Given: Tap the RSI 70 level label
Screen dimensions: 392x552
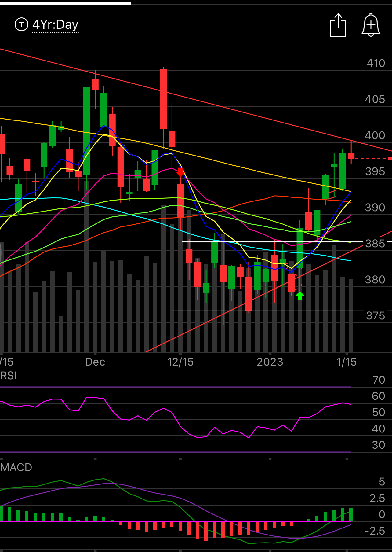Looking at the screenshot, I should pyautogui.click(x=379, y=380).
